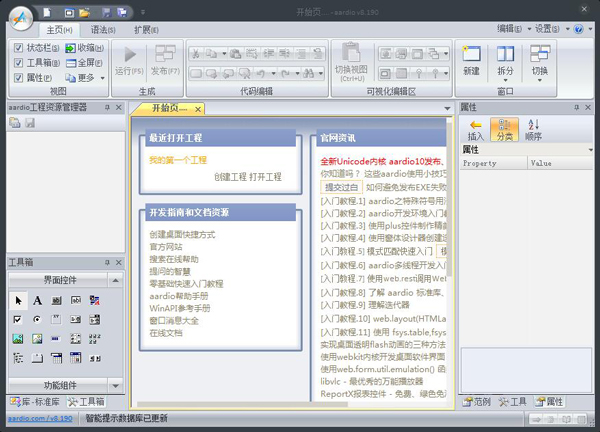Open the aardio.com/v8.190 status bar link

[40, 418]
